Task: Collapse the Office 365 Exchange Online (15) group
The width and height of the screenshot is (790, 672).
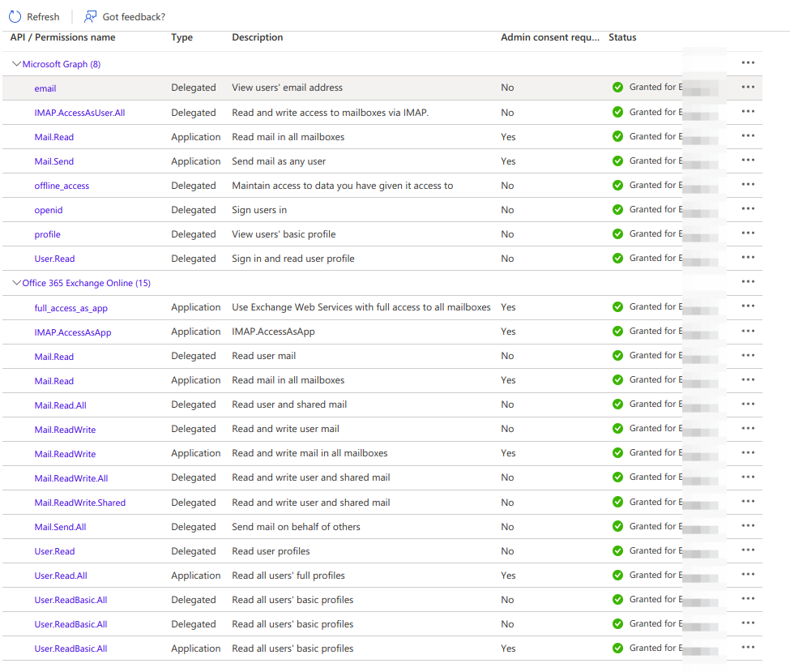Action: tap(17, 283)
